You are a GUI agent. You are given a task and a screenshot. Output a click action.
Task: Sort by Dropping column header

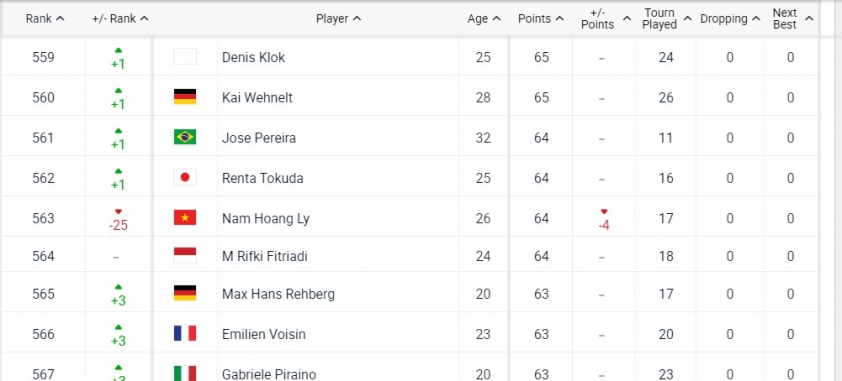tap(730, 19)
